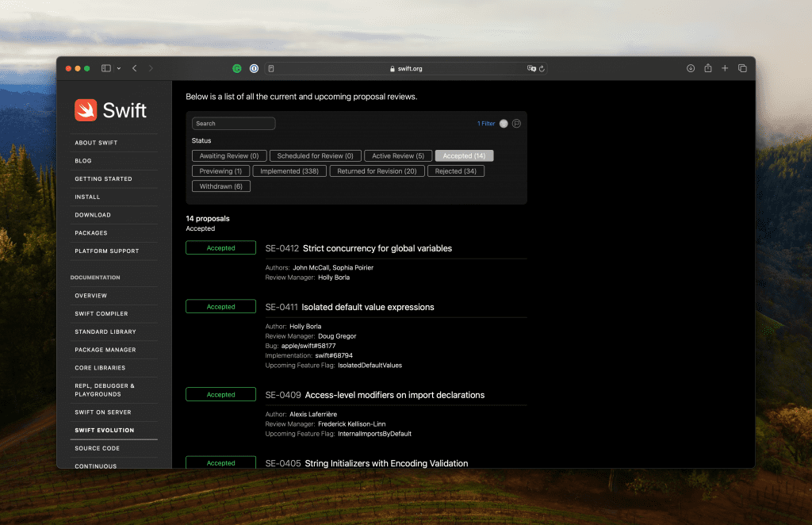Select Getting Started from the sidebar
The width and height of the screenshot is (812, 525).
(x=103, y=179)
